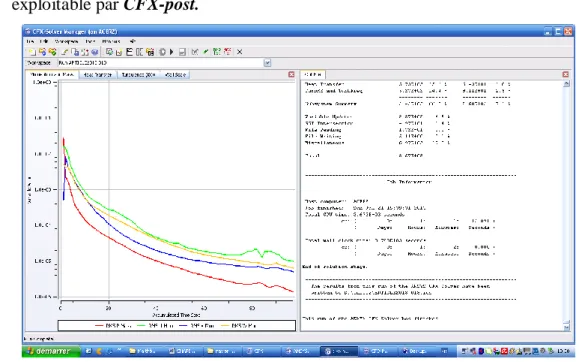
Task: Switch to the Wall Scale tab
Action: point(175,75)
